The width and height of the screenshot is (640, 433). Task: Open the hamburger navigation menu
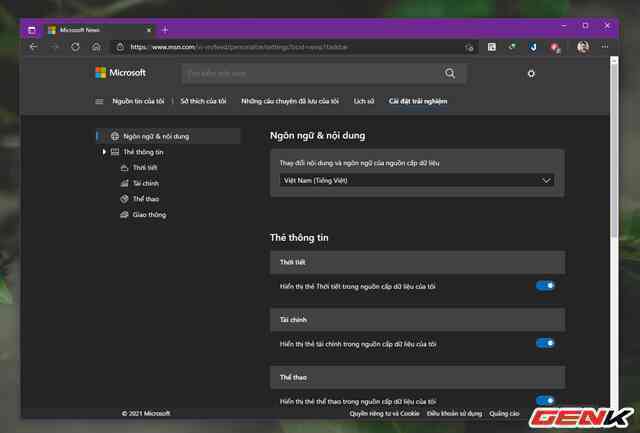(99, 102)
